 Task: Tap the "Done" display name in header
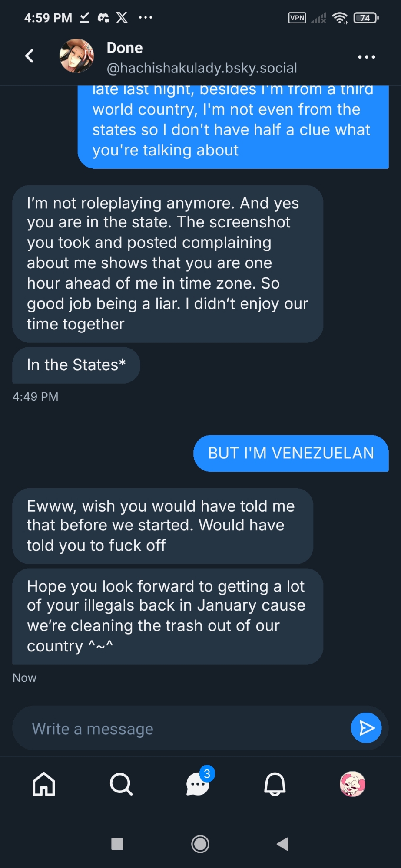tap(125, 48)
